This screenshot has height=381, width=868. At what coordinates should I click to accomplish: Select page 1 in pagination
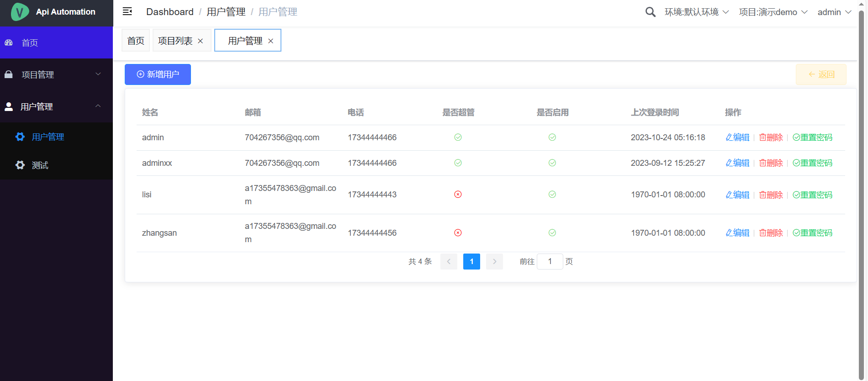[471, 261]
